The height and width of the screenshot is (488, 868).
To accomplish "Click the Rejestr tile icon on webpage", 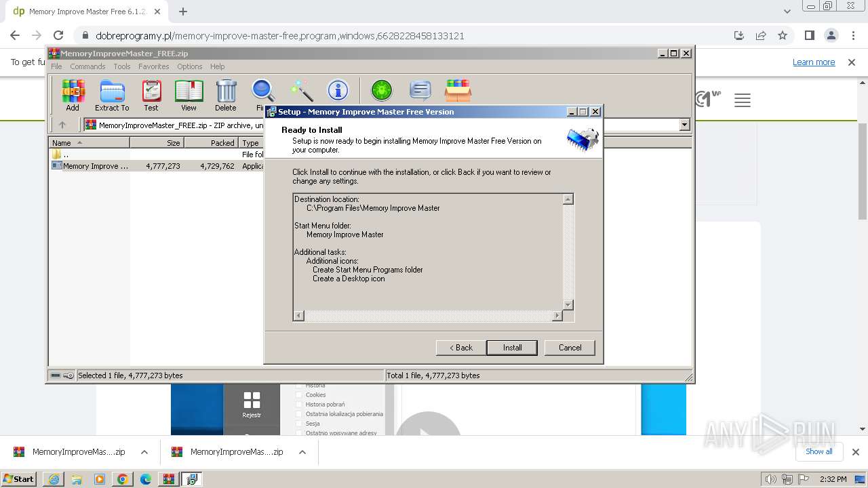I will pyautogui.click(x=252, y=401).
